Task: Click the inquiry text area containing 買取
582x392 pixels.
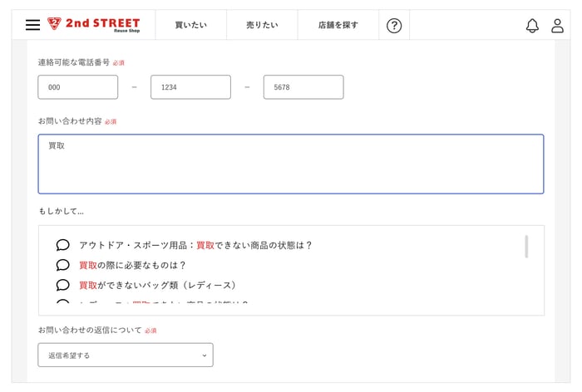Action: 291,164
